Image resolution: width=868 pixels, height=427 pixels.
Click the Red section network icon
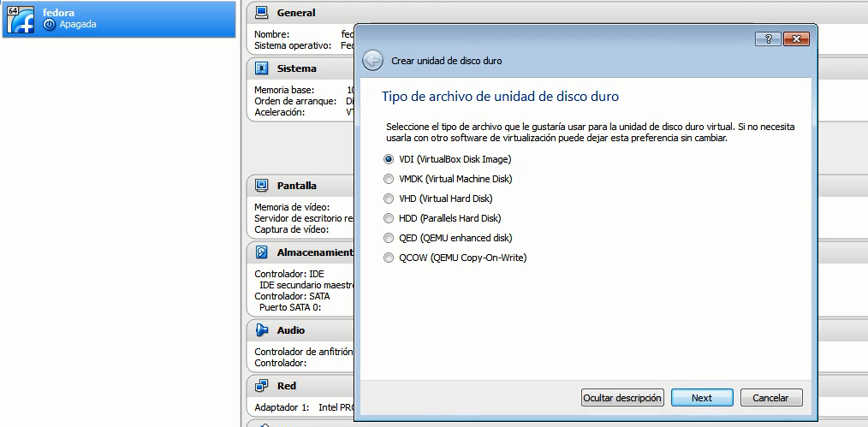point(262,386)
